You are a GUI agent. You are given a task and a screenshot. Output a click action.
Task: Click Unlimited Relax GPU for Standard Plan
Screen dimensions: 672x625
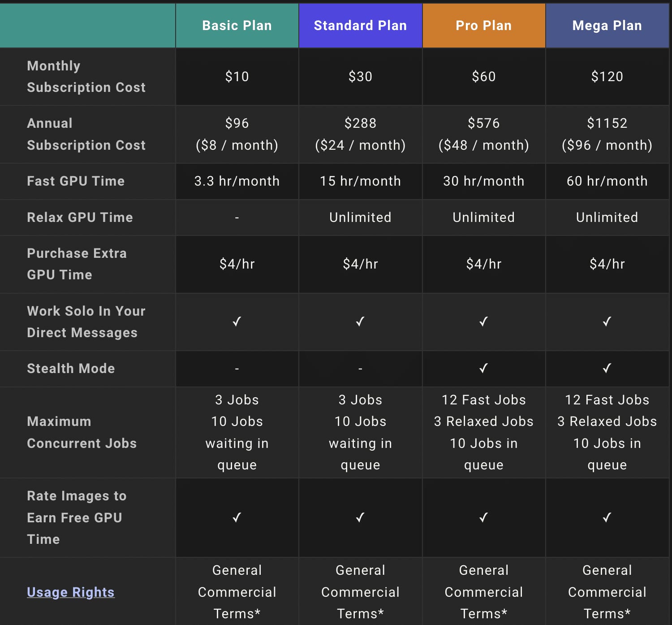coord(361,217)
